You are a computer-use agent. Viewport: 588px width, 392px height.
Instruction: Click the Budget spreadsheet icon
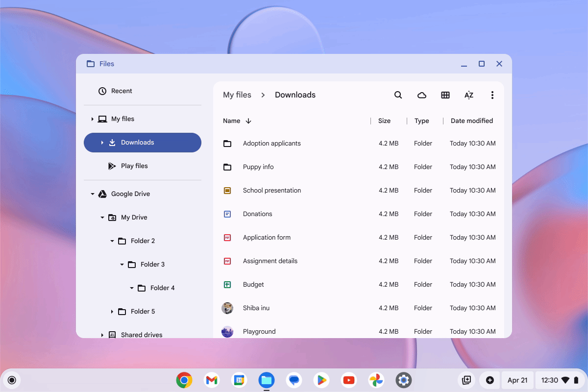click(227, 285)
